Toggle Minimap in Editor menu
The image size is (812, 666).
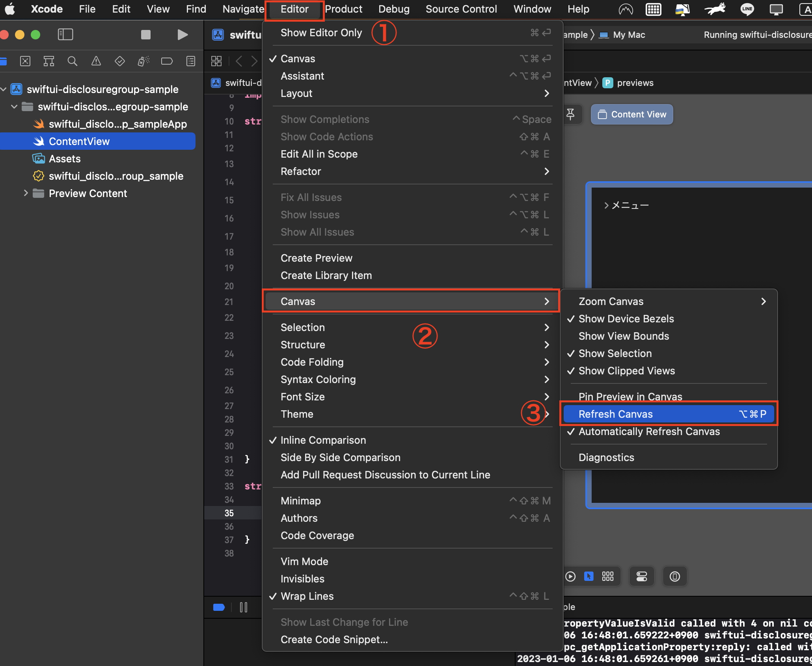click(412, 501)
